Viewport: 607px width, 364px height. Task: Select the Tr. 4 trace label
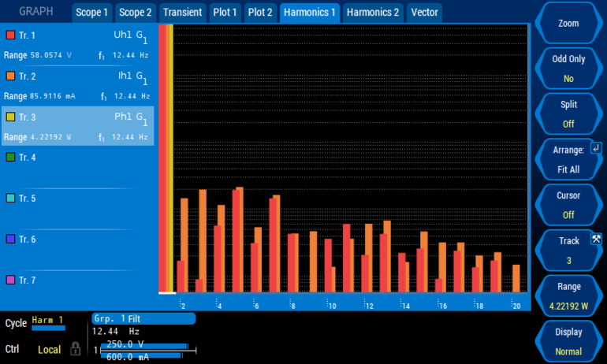pyautogui.click(x=27, y=158)
